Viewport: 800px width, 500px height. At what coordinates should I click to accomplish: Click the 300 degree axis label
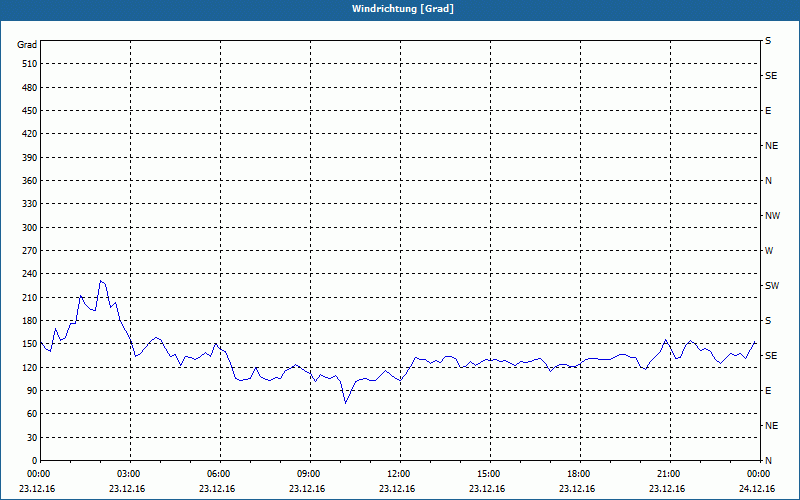(30, 228)
